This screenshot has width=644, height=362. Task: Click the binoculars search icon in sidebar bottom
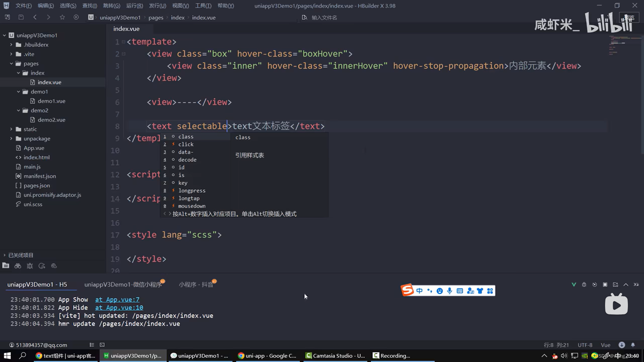pos(18,266)
